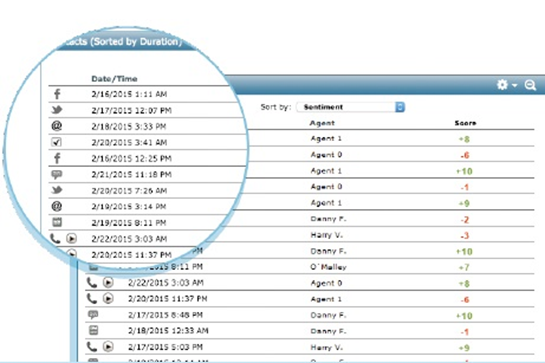Click Twitter icon for 2/20/2015 7:26 AM
The image size is (545, 363).
coord(57,190)
